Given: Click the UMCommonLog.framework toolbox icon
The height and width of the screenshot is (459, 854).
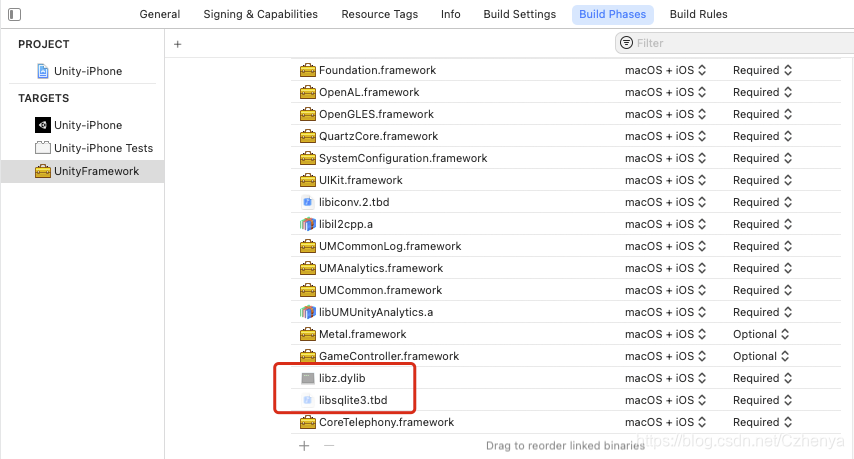Looking at the screenshot, I should tap(308, 246).
